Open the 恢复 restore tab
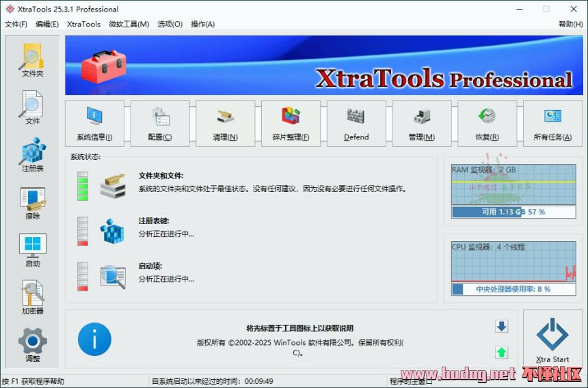Screen dimensions: 588x388 (487, 124)
